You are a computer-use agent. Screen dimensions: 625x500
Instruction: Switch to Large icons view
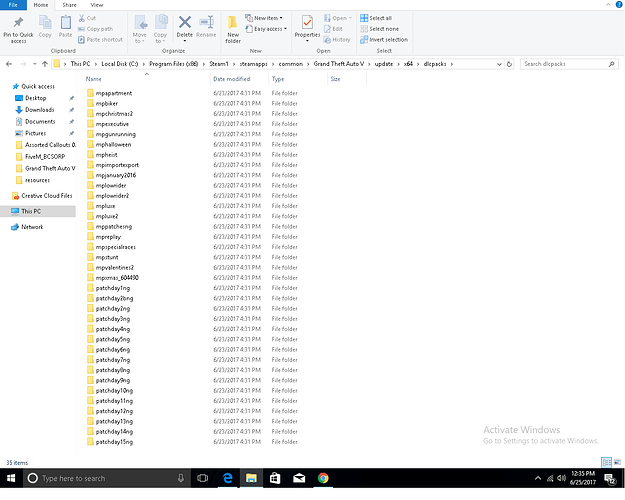click(617, 462)
